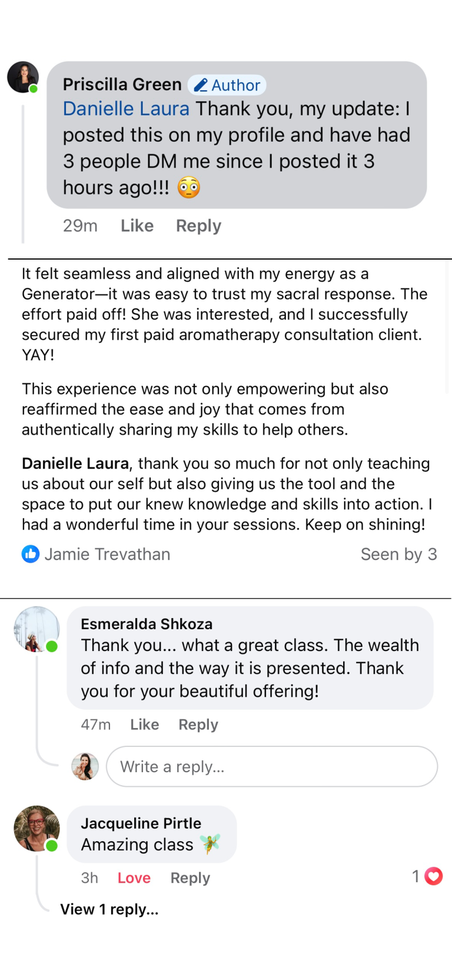The image size is (452, 980).
Task: Click the small avatar beside the reply box
Action: (x=85, y=766)
